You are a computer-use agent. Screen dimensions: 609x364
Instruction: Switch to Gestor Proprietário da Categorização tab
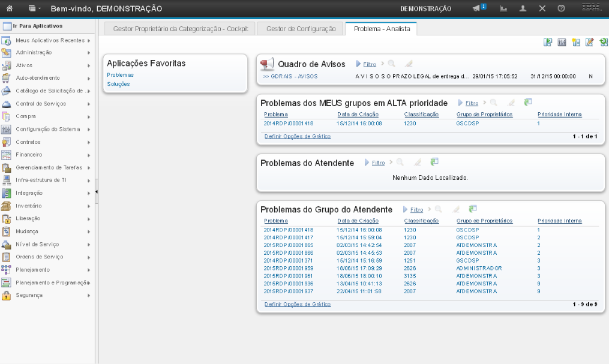180,28
